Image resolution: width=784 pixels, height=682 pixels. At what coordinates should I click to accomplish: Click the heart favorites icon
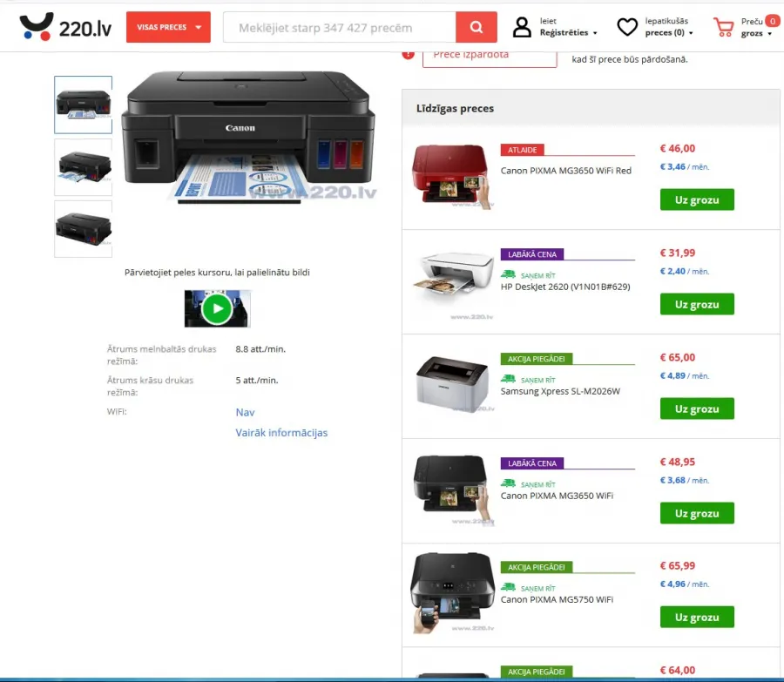point(627,27)
